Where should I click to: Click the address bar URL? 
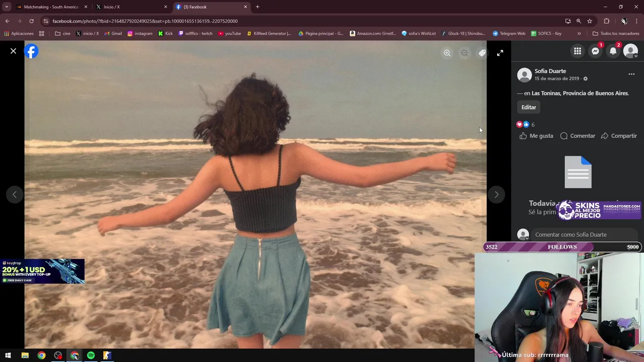[145, 21]
